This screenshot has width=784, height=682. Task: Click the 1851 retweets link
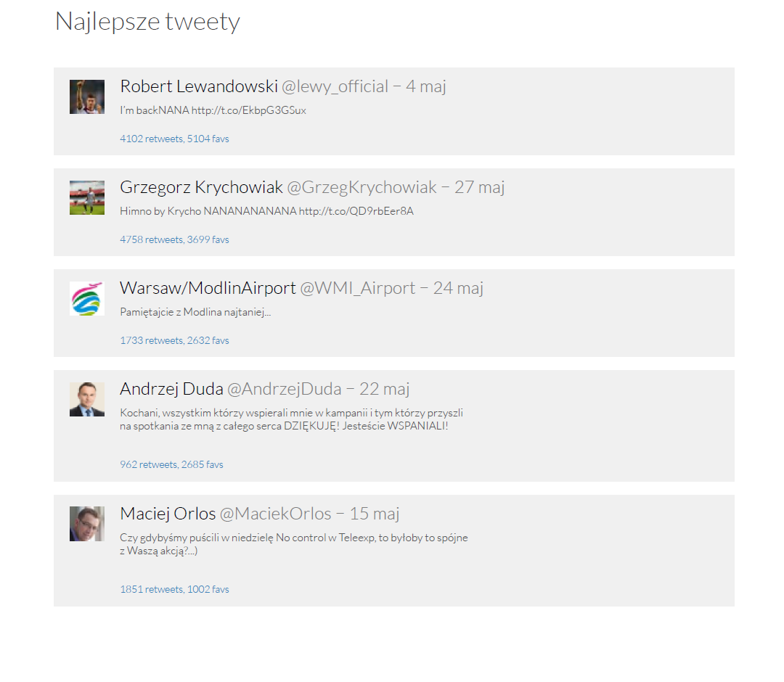[x=152, y=588]
